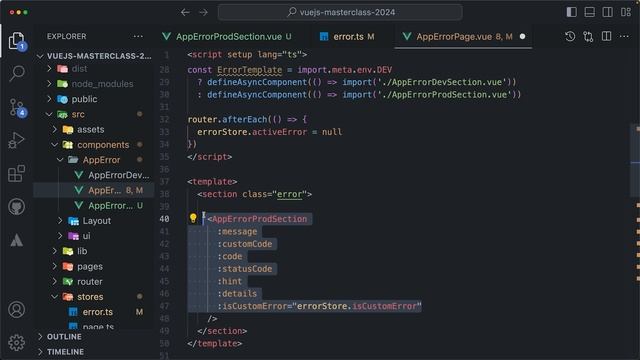Image resolution: width=640 pixels, height=360 pixels.
Task: Open error.ts file in stores folder
Action: point(94,312)
